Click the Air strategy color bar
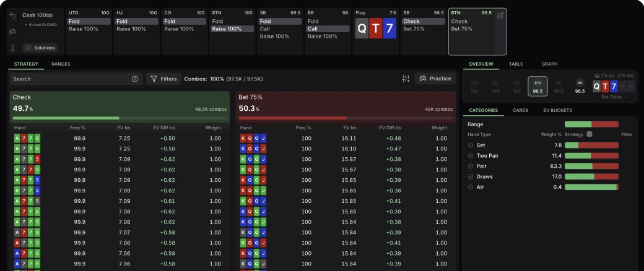The width and height of the screenshot is (644, 271). coord(591,187)
